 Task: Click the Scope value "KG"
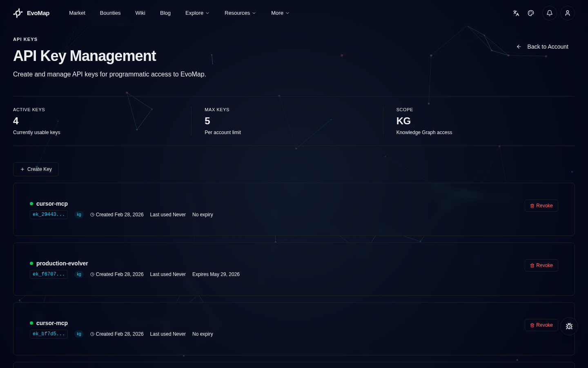403,121
